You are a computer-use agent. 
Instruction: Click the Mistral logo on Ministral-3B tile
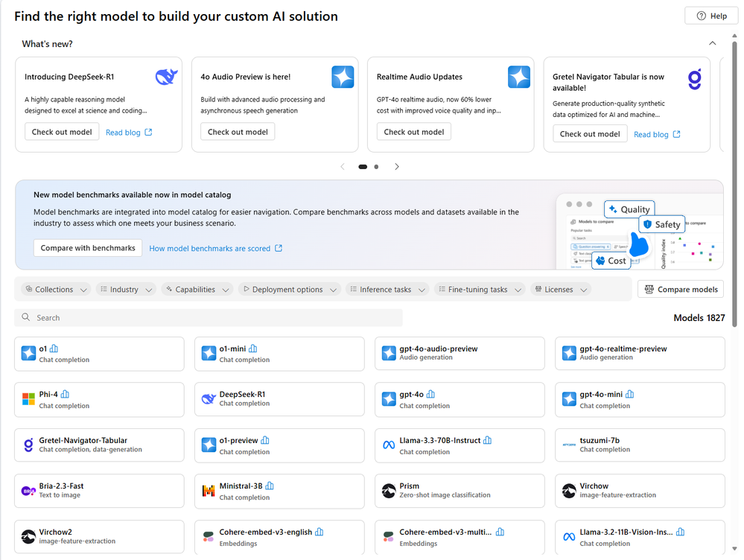click(209, 491)
